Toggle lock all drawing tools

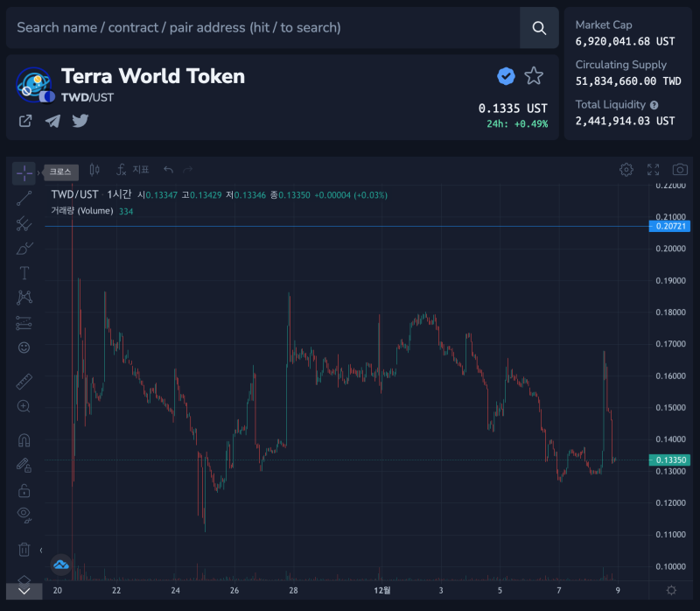pos(24,490)
